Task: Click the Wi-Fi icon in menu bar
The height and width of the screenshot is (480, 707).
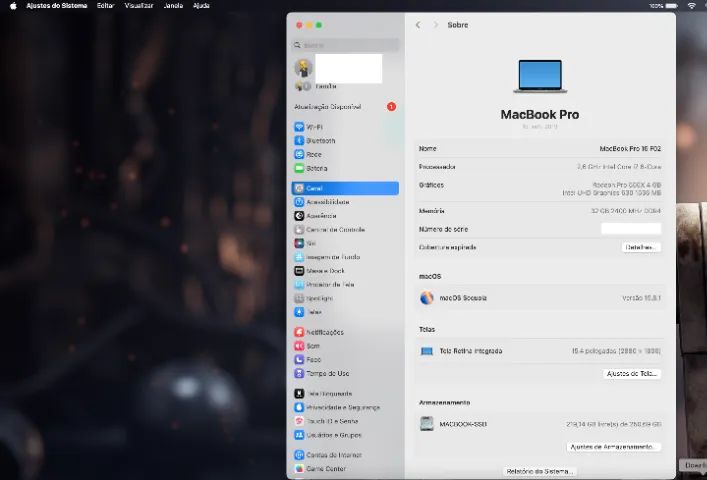Action: click(692, 6)
